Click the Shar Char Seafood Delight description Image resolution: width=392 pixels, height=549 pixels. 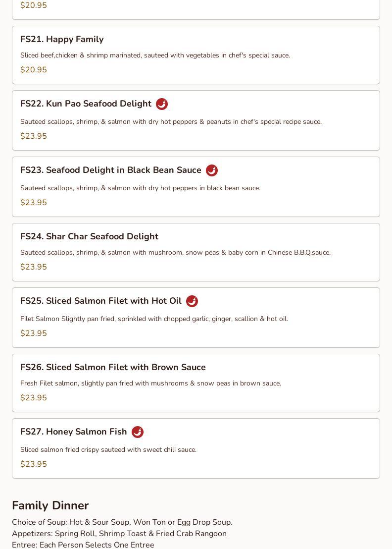pyautogui.click(x=175, y=253)
